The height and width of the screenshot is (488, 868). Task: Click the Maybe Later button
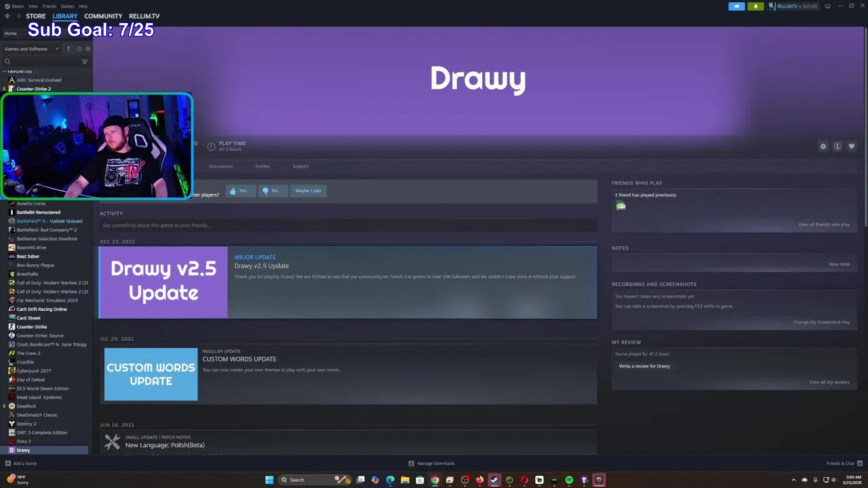(x=309, y=190)
